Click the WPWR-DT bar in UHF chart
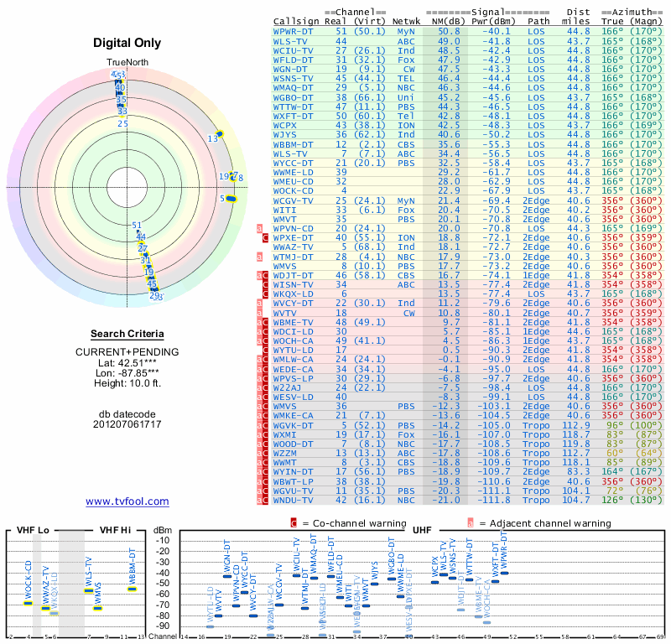671x644 pixels. pyautogui.click(x=505, y=573)
